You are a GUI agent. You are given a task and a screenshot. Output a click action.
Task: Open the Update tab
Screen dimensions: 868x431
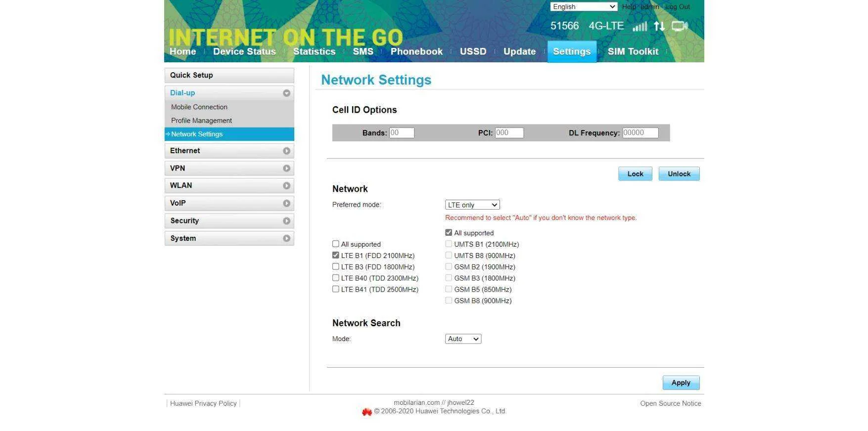pyautogui.click(x=519, y=51)
